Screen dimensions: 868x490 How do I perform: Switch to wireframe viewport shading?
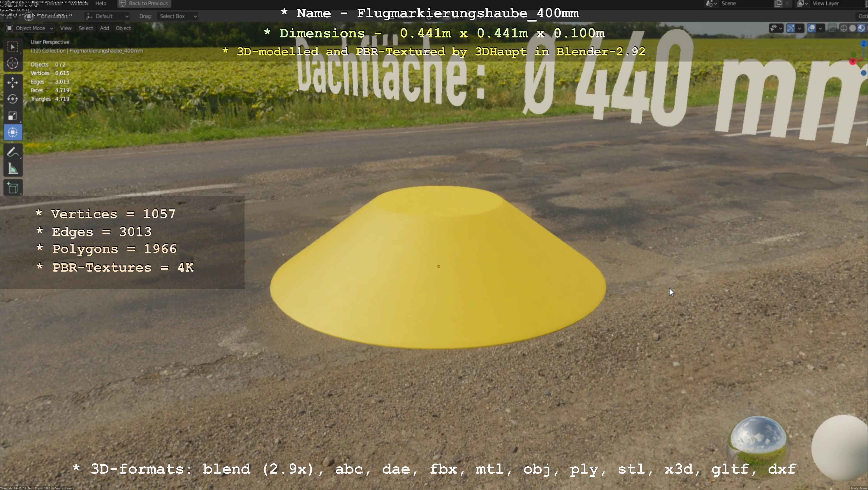[844, 28]
